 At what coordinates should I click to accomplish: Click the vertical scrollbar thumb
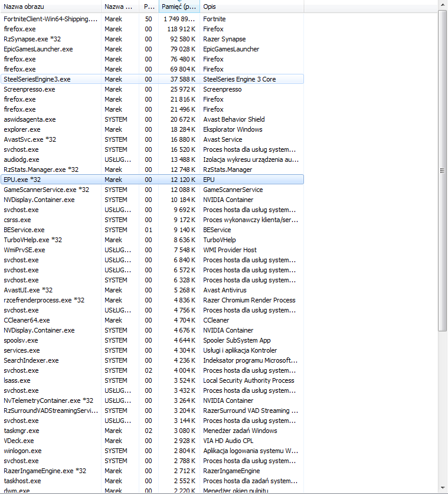click(442, 171)
